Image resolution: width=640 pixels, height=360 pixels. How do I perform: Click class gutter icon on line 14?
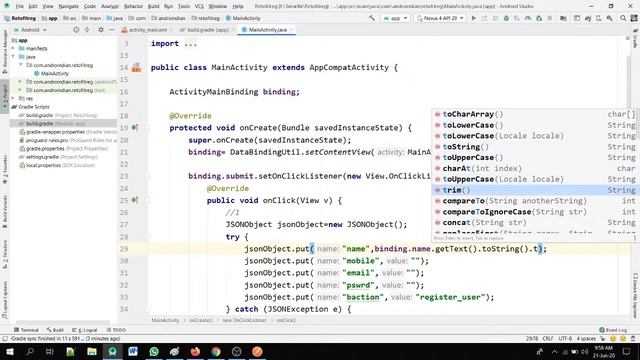tap(136, 68)
